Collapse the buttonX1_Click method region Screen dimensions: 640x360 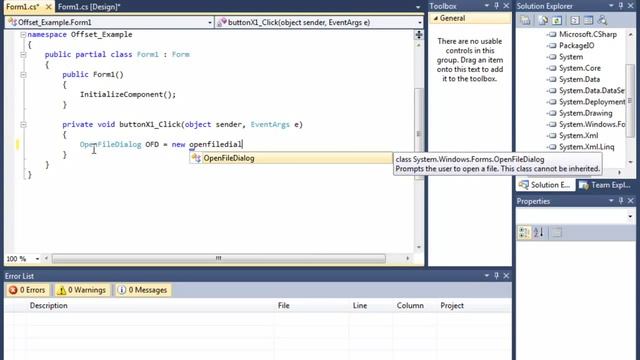pyautogui.click(x=23, y=124)
